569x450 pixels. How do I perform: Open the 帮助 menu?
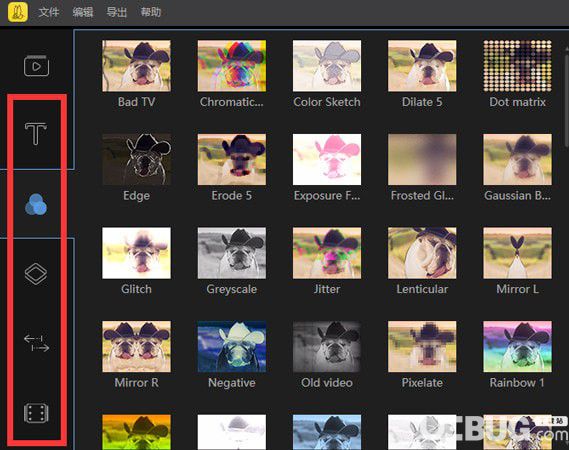(x=151, y=12)
